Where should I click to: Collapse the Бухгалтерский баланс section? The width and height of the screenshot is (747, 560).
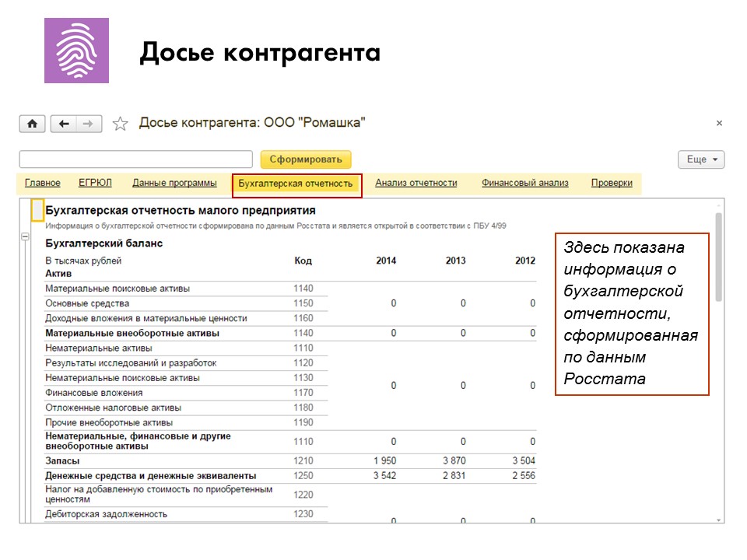coord(25,236)
